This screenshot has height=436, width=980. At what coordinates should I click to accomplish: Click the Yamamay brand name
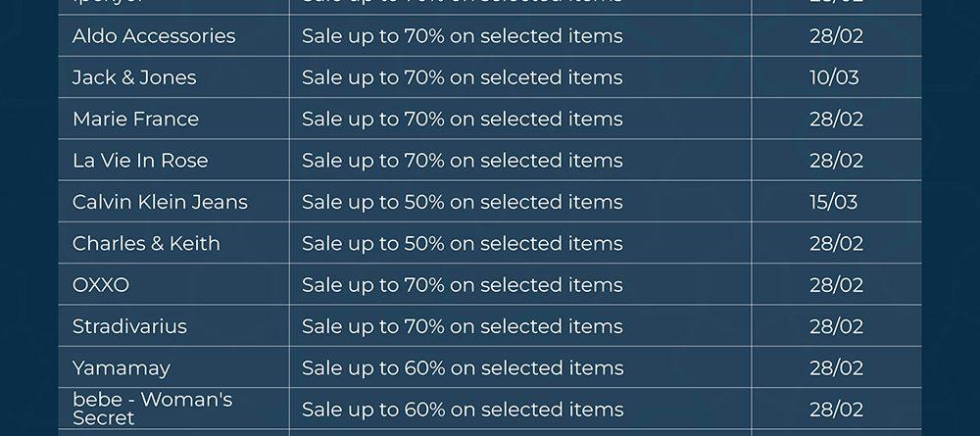point(122,368)
